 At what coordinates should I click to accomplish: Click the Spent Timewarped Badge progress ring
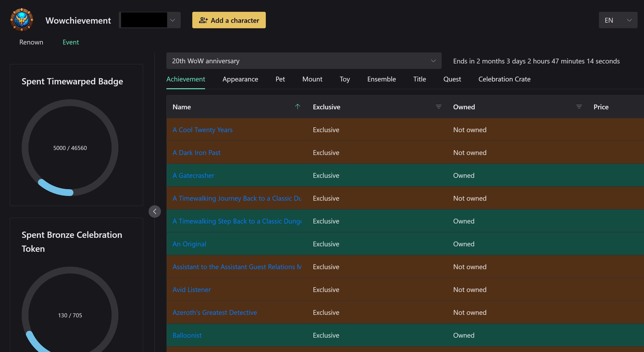click(x=70, y=147)
